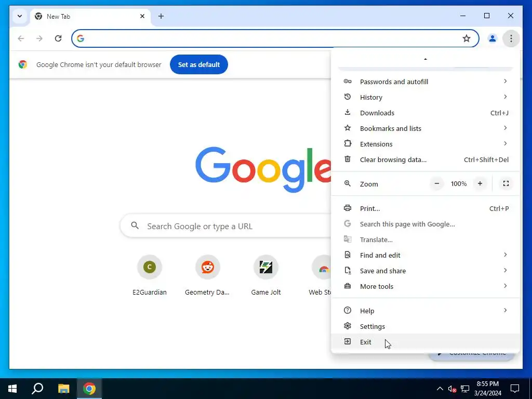Choose Translate... menu entry
Viewport: 532px width, 399px height.
pos(425,240)
